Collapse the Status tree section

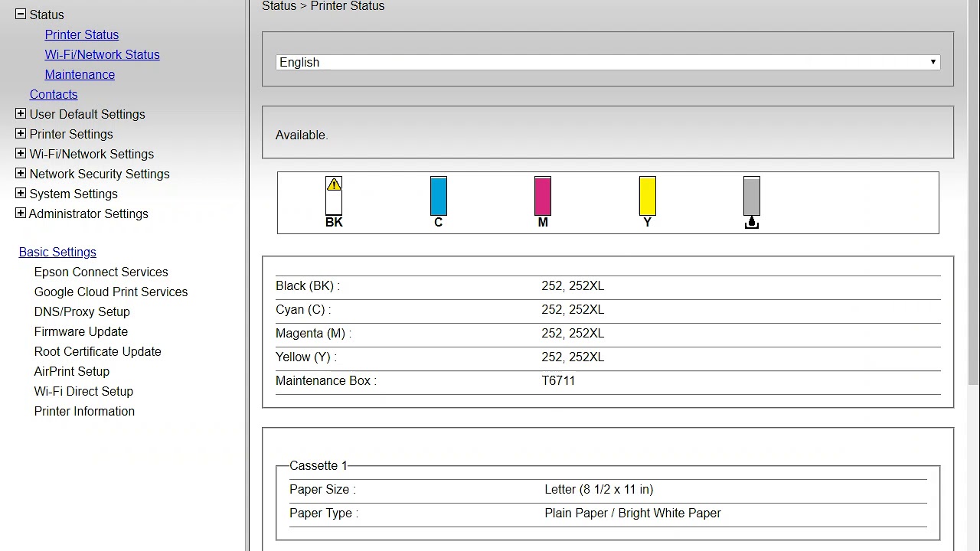(x=21, y=15)
